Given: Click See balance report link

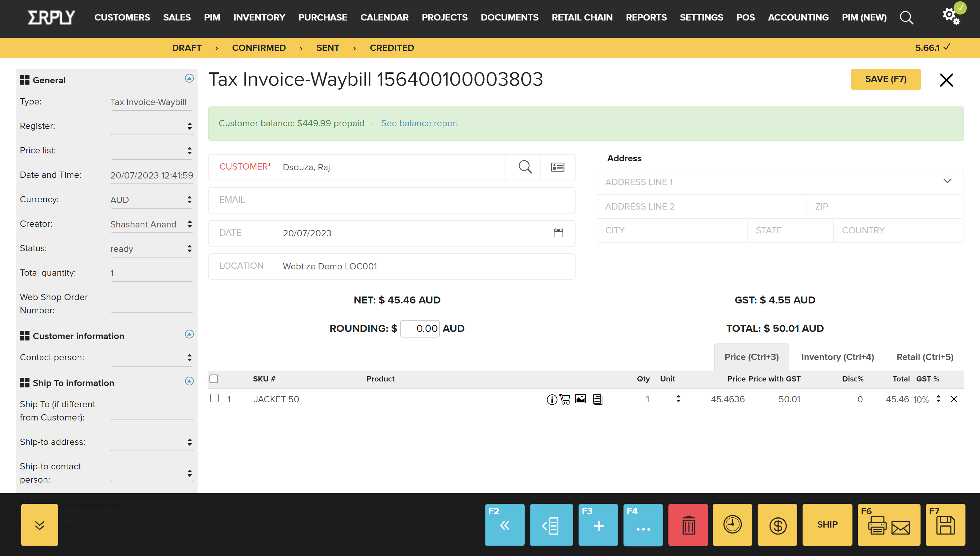Looking at the screenshot, I should [x=419, y=123].
